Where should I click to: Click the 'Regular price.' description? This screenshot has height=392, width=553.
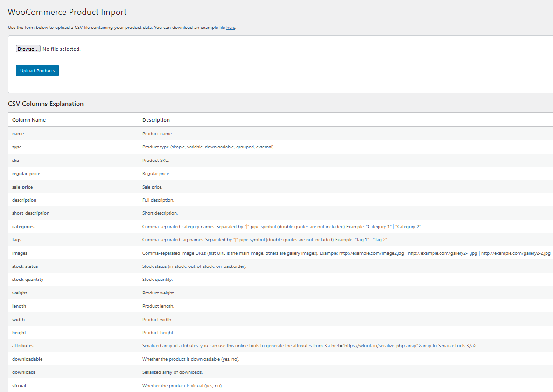point(156,174)
